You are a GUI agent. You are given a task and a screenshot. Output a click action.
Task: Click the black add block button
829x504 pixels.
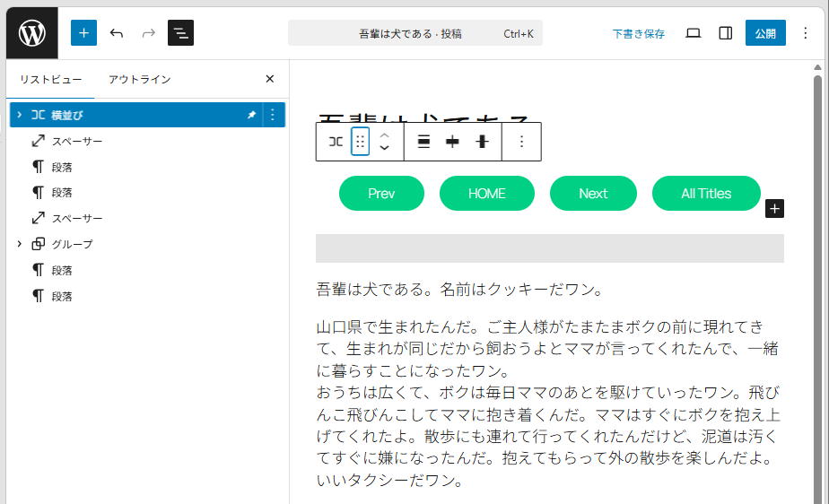click(775, 208)
